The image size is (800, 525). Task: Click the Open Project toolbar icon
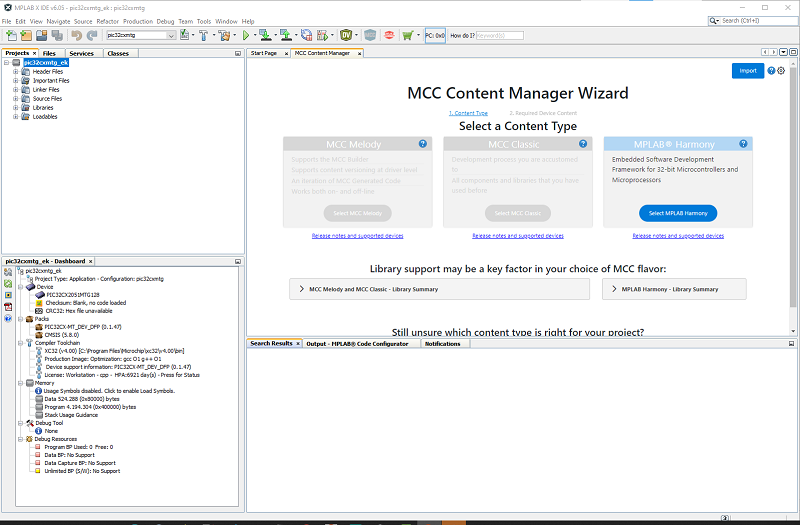[42, 35]
